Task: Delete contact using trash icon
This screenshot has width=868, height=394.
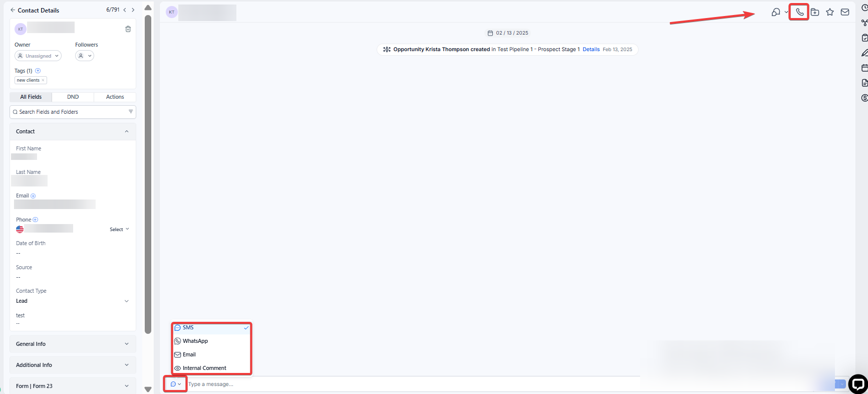Action: click(128, 29)
